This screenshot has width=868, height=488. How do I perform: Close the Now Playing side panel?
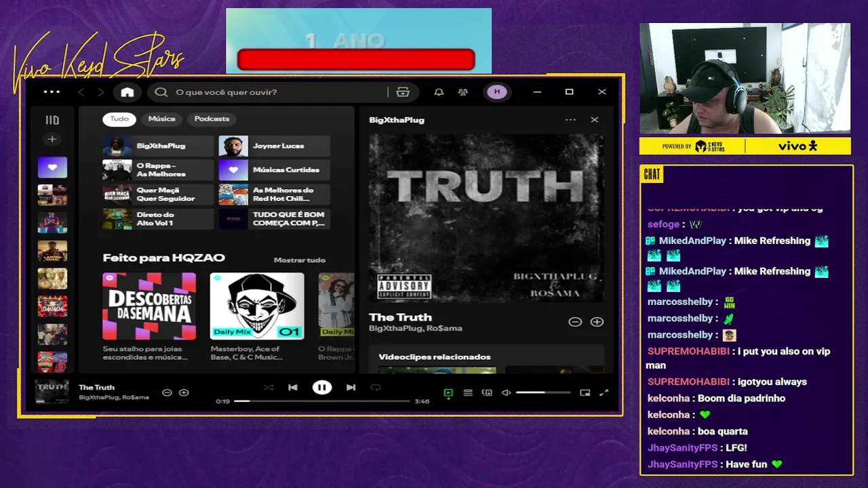[x=595, y=120]
